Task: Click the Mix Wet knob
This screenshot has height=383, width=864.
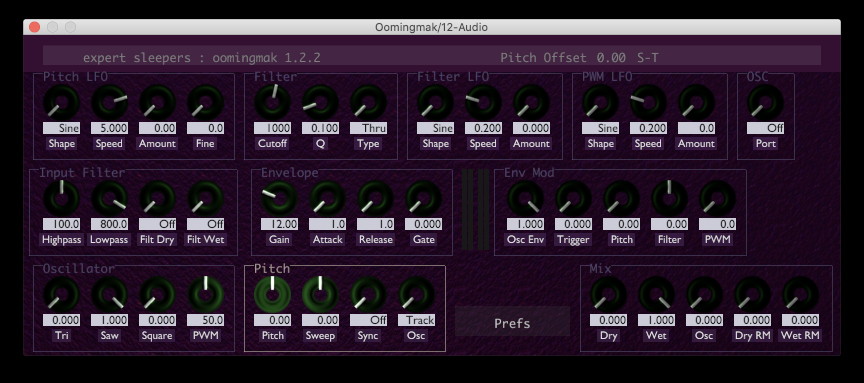Action: 656,294
